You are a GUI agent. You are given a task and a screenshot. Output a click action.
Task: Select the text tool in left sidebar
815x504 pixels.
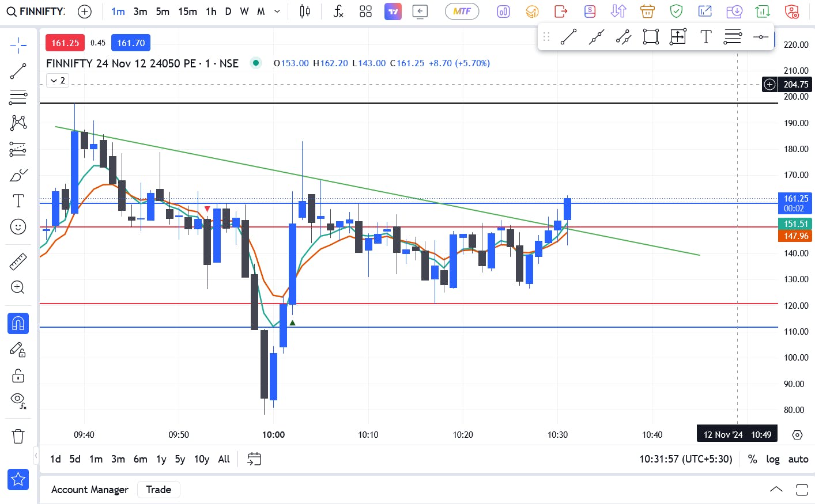[18, 201]
